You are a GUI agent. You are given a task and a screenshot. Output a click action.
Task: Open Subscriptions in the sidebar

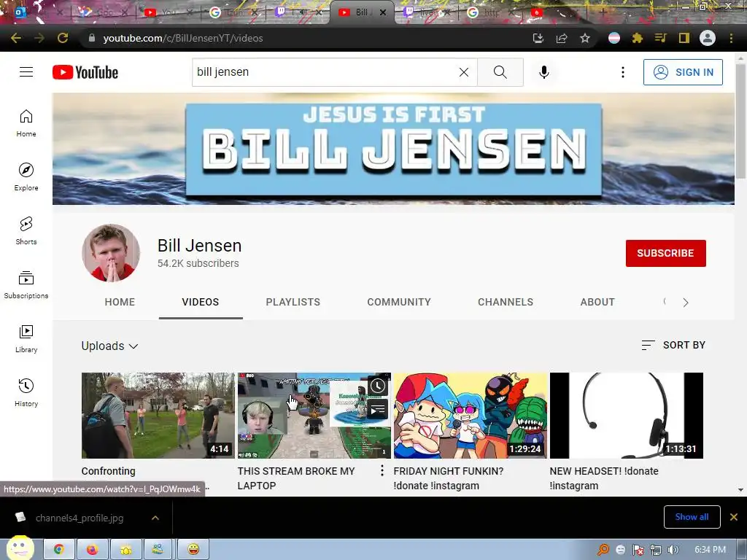pos(26,285)
